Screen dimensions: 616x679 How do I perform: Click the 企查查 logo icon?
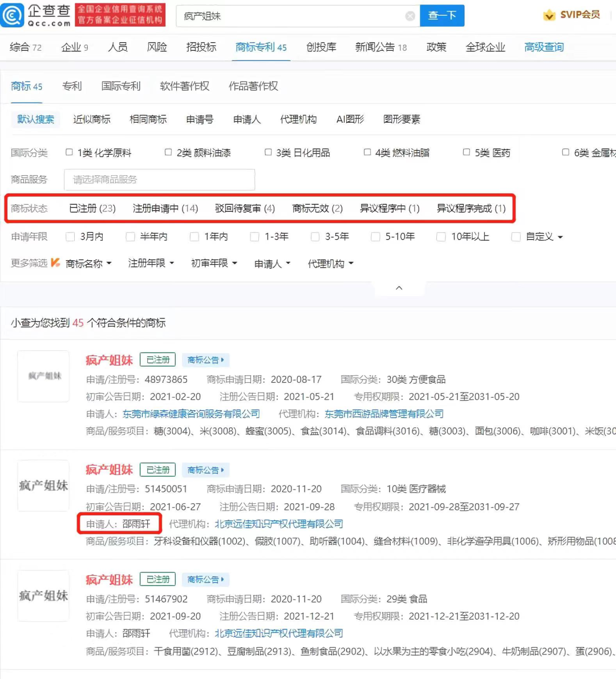pyautogui.click(x=13, y=15)
